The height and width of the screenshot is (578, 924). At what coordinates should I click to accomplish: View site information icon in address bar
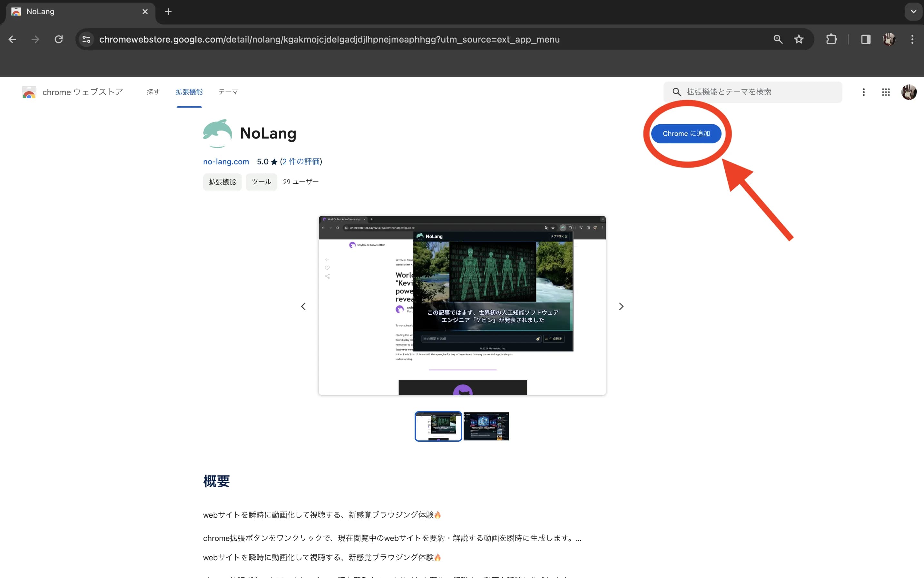pyautogui.click(x=86, y=39)
